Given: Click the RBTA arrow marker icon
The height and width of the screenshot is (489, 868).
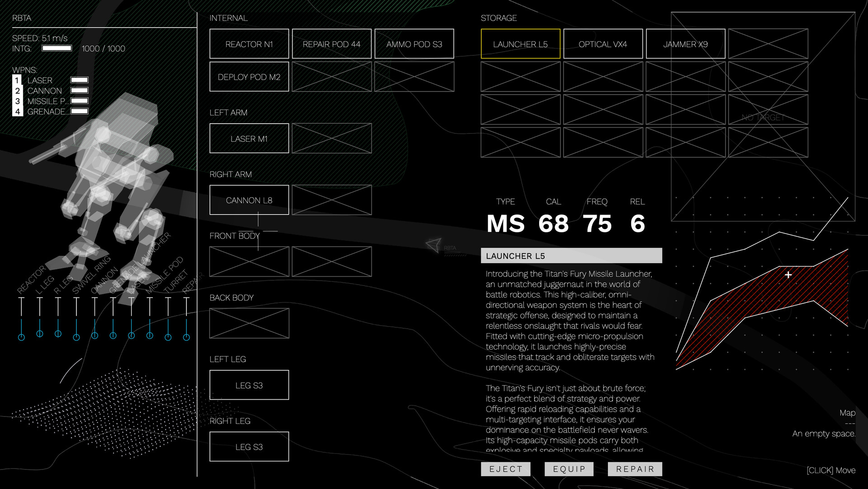Looking at the screenshot, I should click(433, 245).
